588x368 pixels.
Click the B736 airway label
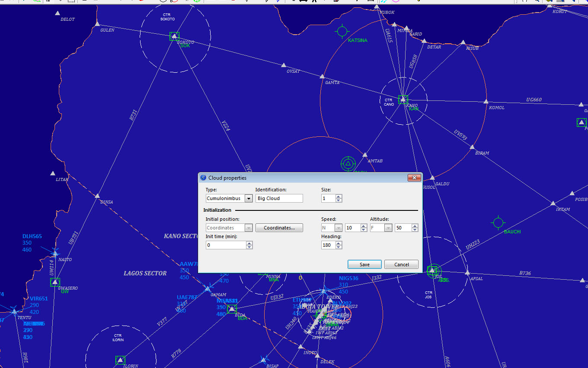click(x=525, y=273)
